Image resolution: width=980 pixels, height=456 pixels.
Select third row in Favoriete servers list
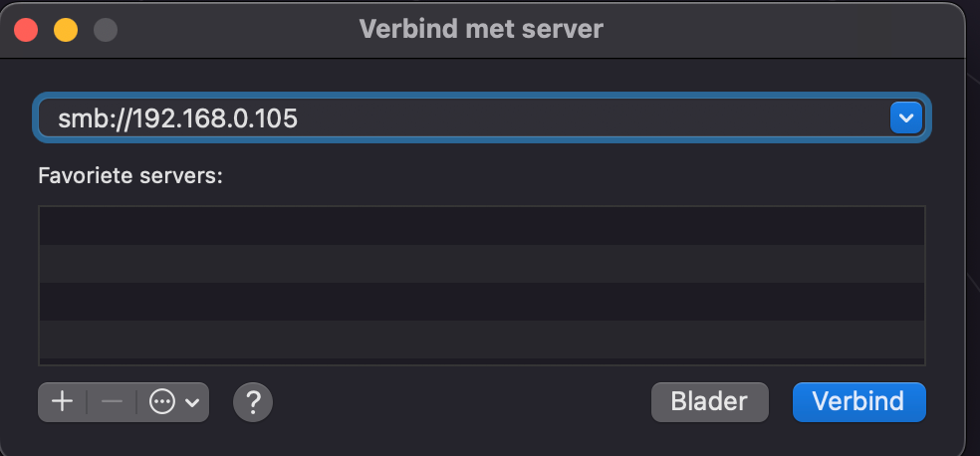point(482,301)
